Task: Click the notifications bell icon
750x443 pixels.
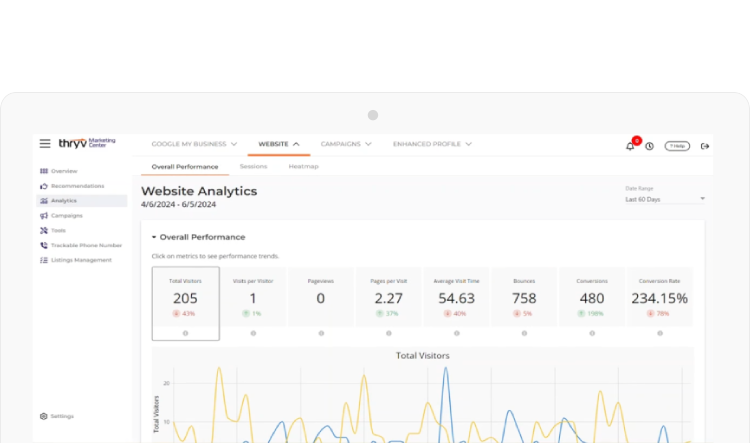Action: coord(630,146)
